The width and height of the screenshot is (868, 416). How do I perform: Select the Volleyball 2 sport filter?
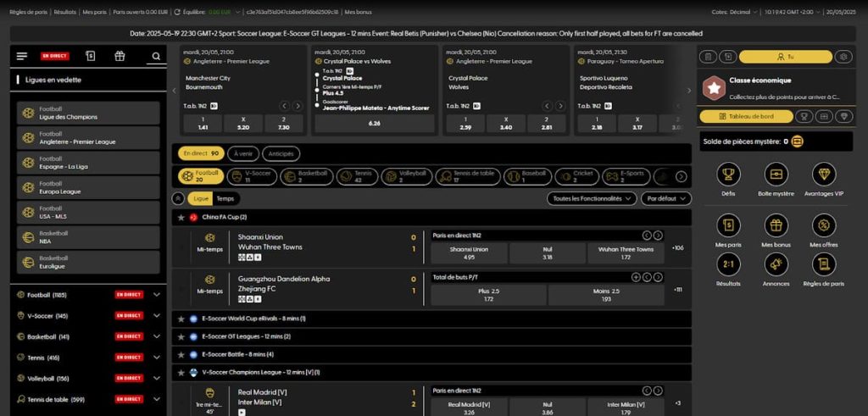point(407,176)
